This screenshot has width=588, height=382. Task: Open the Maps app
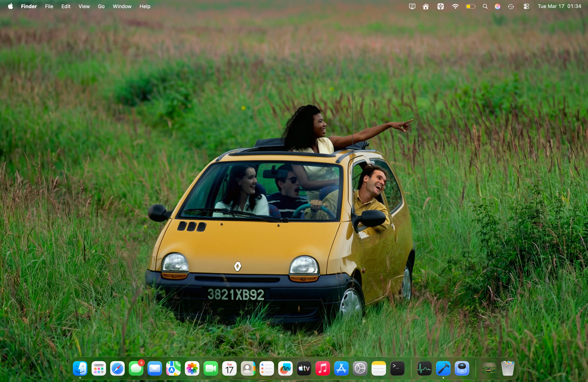(173, 369)
